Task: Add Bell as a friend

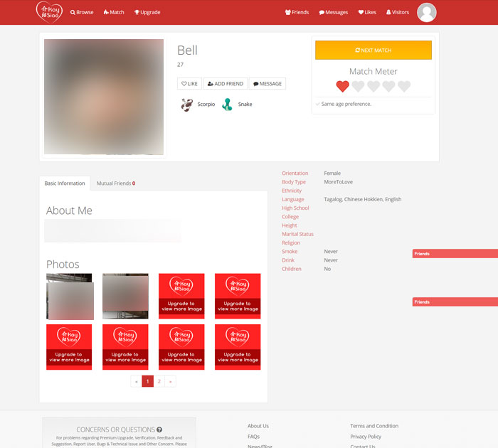Action: (x=226, y=84)
